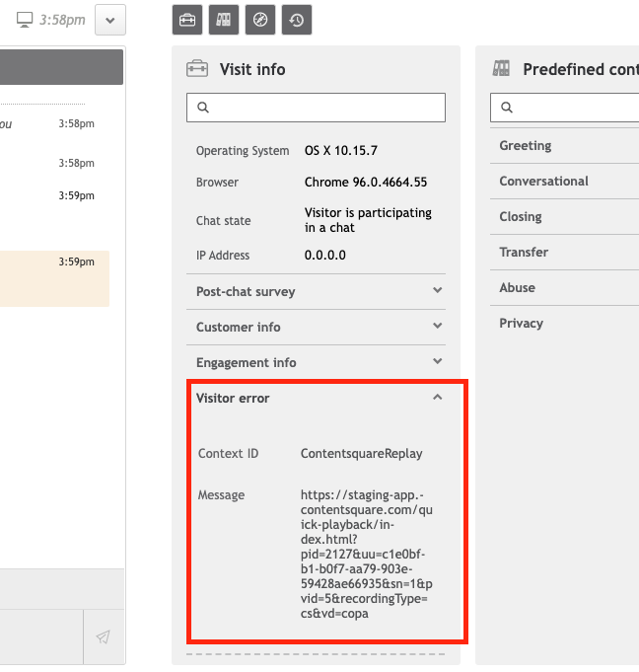Image resolution: width=639 pixels, height=672 pixels.
Task: Click the briefcase icon in Visit info header
Action: point(197,69)
